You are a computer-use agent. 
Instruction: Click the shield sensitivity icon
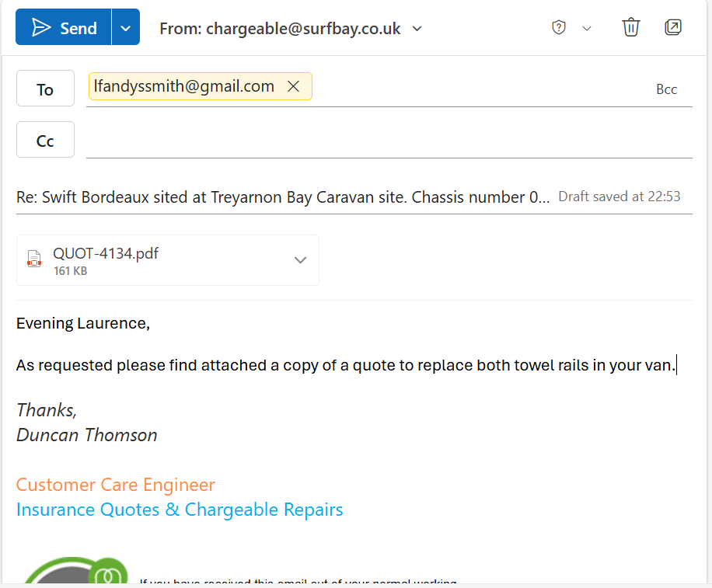[x=558, y=28]
